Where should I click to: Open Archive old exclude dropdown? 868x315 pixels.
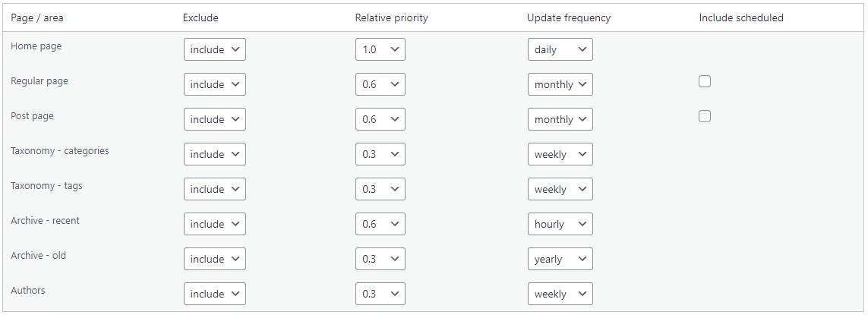click(x=214, y=260)
